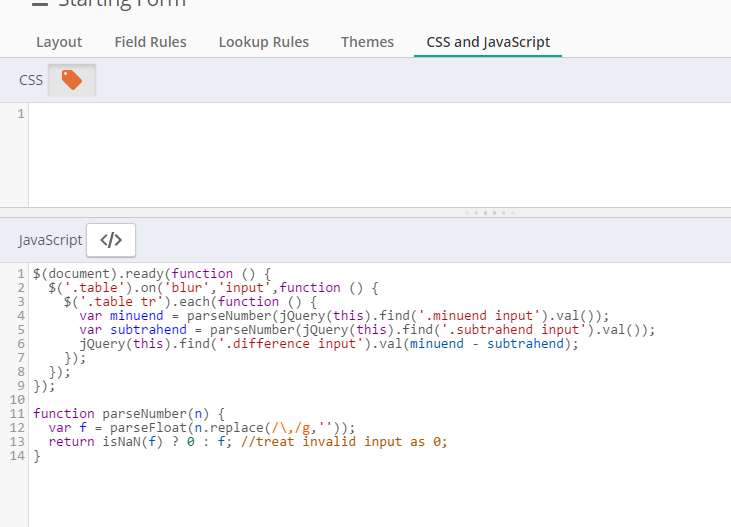Select the CSS and JavaScript tab
This screenshot has height=527, width=731.
[x=488, y=42]
